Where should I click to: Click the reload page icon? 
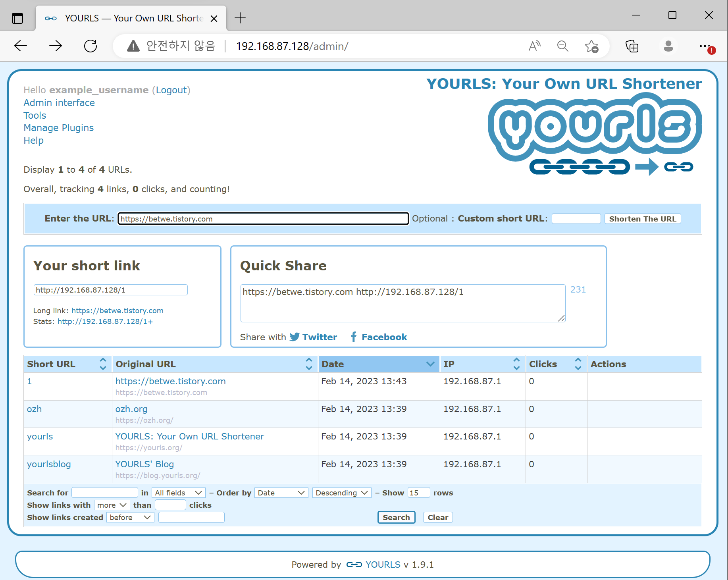point(90,46)
